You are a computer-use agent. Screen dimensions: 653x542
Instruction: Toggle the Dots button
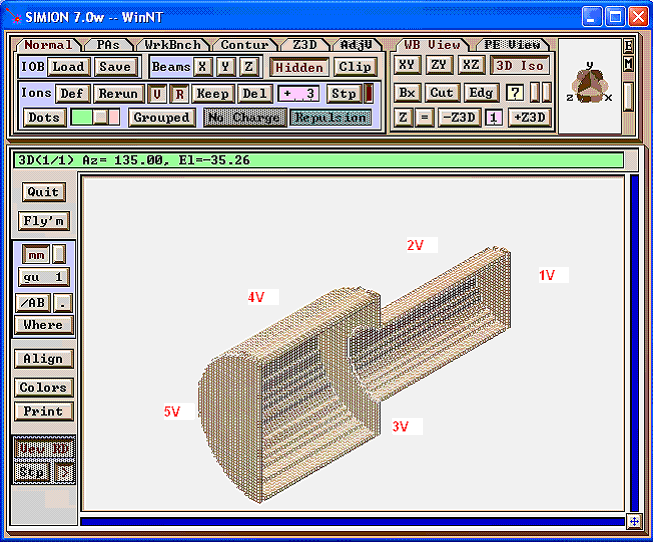(x=44, y=118)
